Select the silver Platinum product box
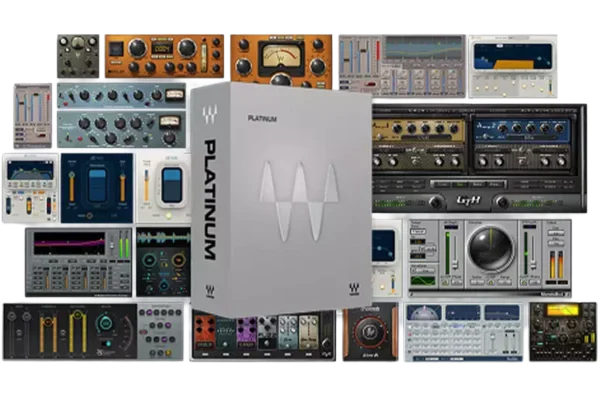This screenshot has width=600, height=400. [x=281, y=199]
